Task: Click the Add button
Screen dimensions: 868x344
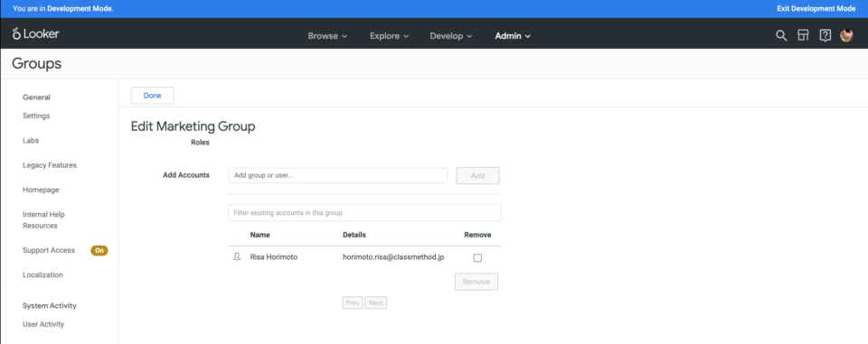Action: pos(477,176)
